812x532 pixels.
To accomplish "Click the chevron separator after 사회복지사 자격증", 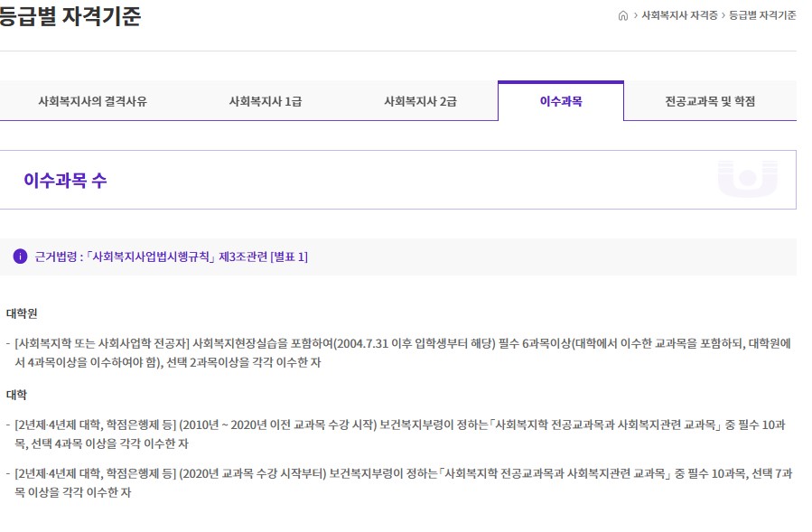I will click(725, 15).
